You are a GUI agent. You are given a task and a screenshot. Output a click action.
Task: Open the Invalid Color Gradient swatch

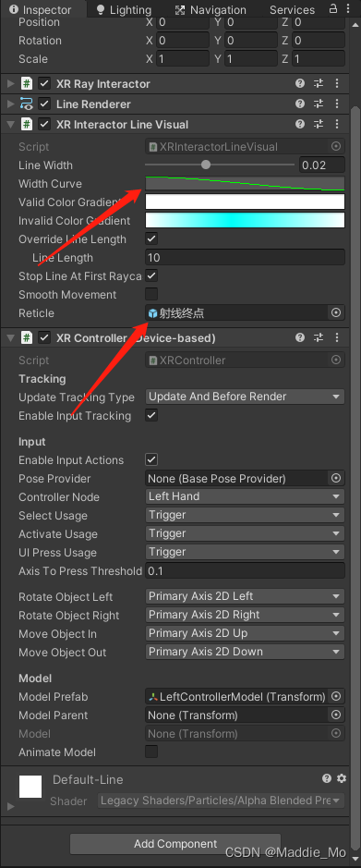tap(245, 220)
